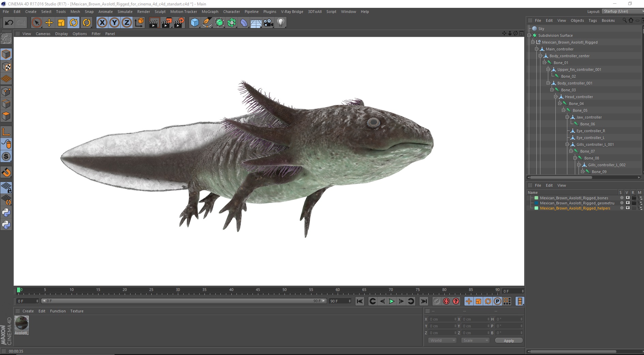Click the Enable Snap magnet icon

6,172
